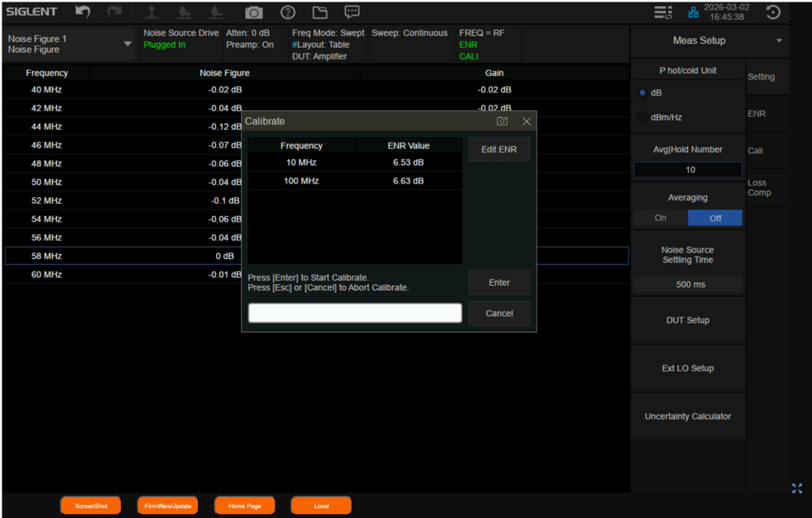Select the dBm/Hz unit option
This screenshot has width=812, height=518.
[642, 118]
